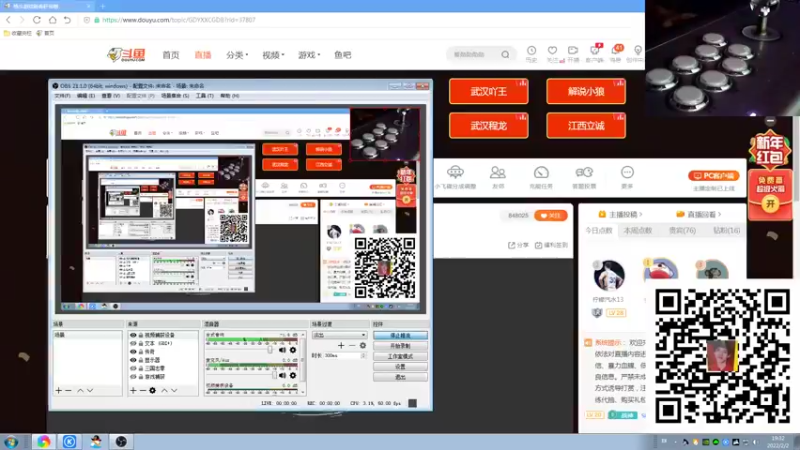800x450 pixels.
Task: Toggle visibility of the first source row
Action: [x=133, y=335]
